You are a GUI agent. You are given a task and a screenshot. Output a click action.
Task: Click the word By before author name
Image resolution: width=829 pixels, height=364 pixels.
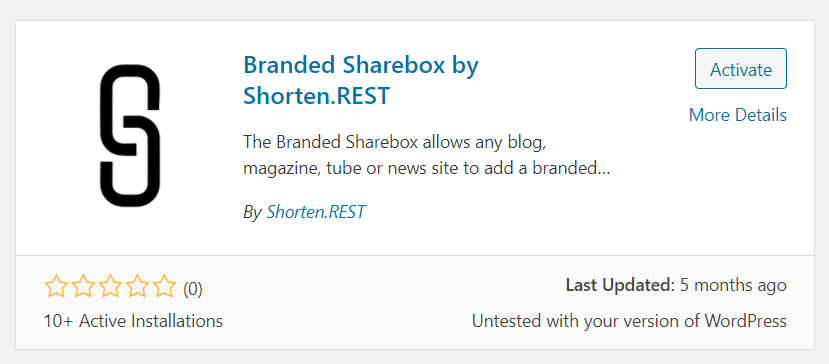click(x=252, y=213)
